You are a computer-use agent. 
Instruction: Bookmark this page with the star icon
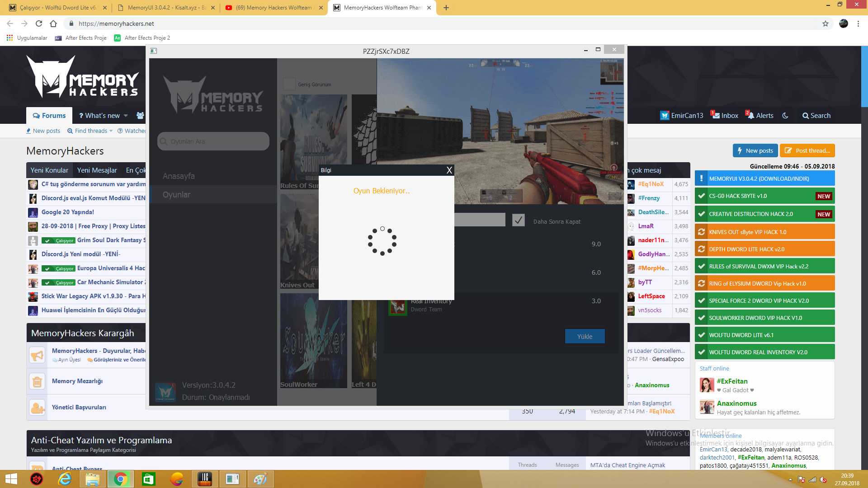pos(826,23)
